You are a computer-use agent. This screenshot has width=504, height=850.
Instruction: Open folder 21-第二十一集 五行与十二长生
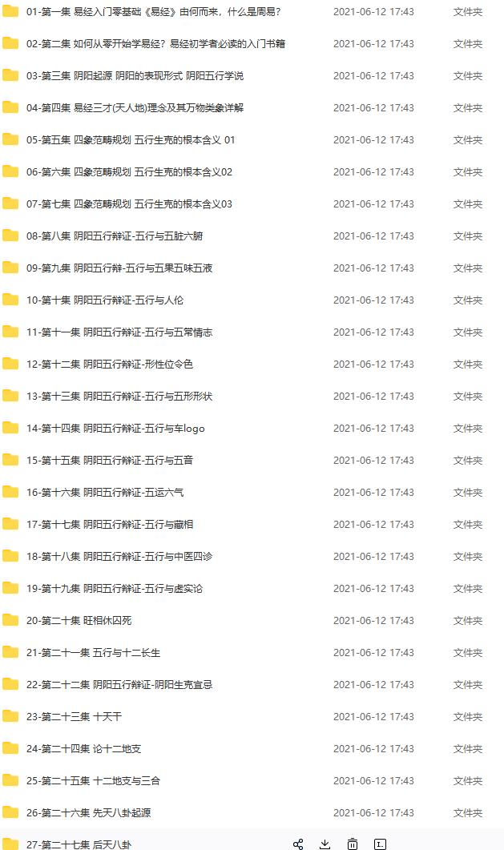[93, 652]
